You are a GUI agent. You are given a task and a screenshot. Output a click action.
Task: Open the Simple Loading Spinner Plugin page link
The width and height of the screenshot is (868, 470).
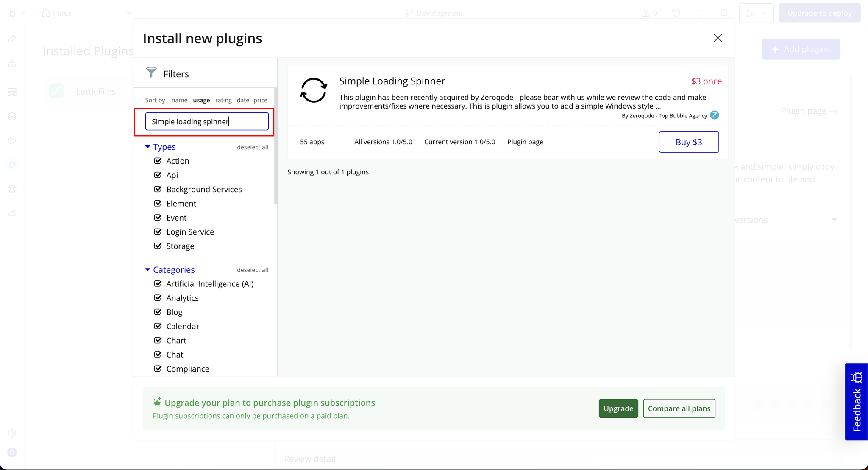(525, 142)
